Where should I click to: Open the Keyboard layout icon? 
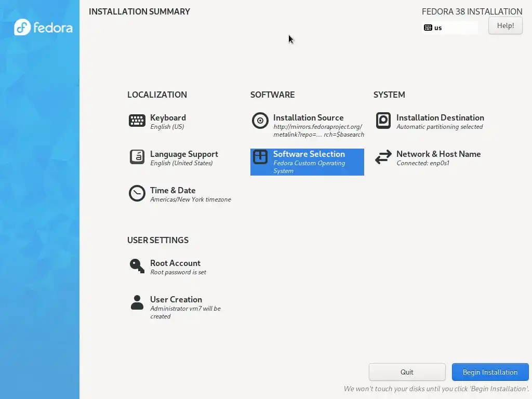point(137,121)
